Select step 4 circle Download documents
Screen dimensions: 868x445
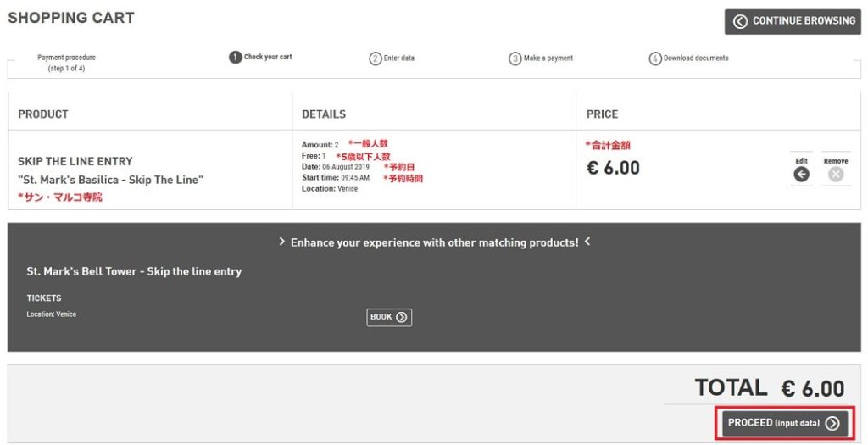655,58
